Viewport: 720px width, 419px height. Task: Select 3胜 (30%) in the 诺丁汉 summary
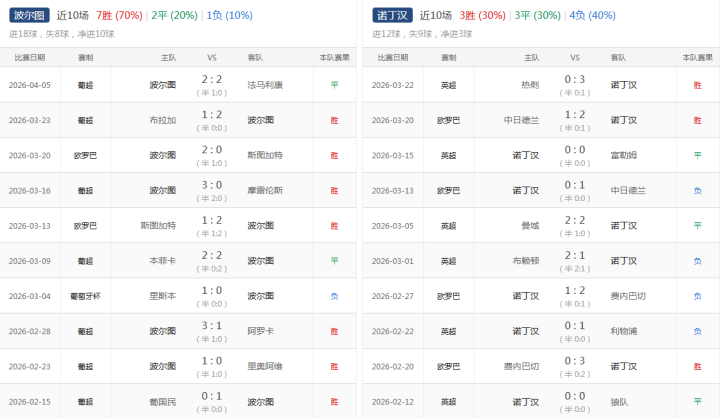click(x=483, y=15)
